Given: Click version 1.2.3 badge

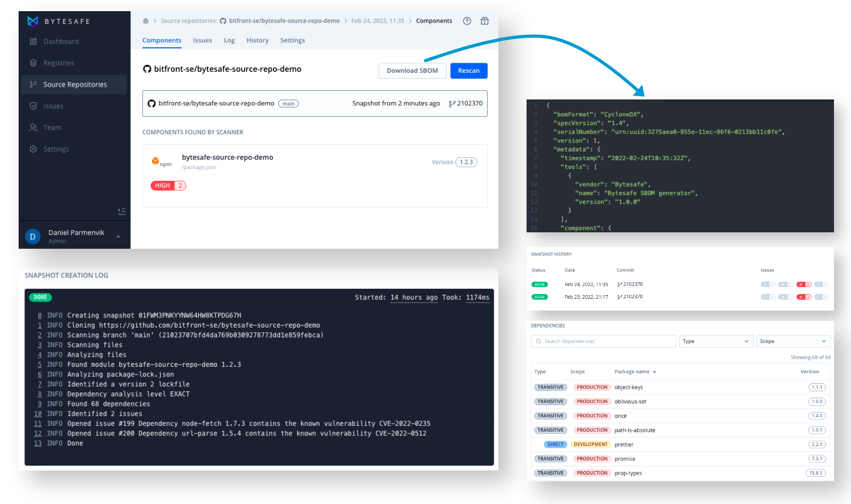Looking at the screenshot, I should click(466, 162).
